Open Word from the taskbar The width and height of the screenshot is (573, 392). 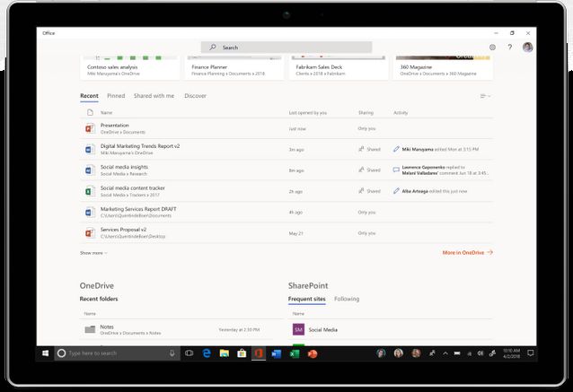[277, 353]
